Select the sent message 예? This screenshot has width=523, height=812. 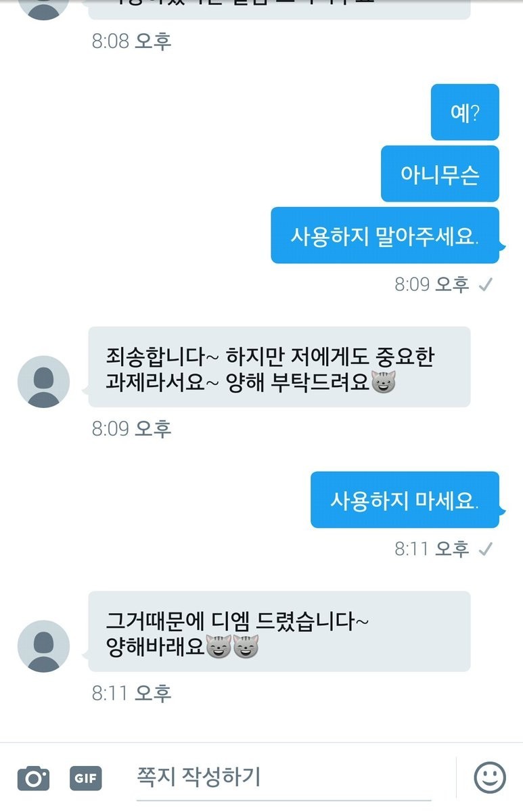pos(465,112)
